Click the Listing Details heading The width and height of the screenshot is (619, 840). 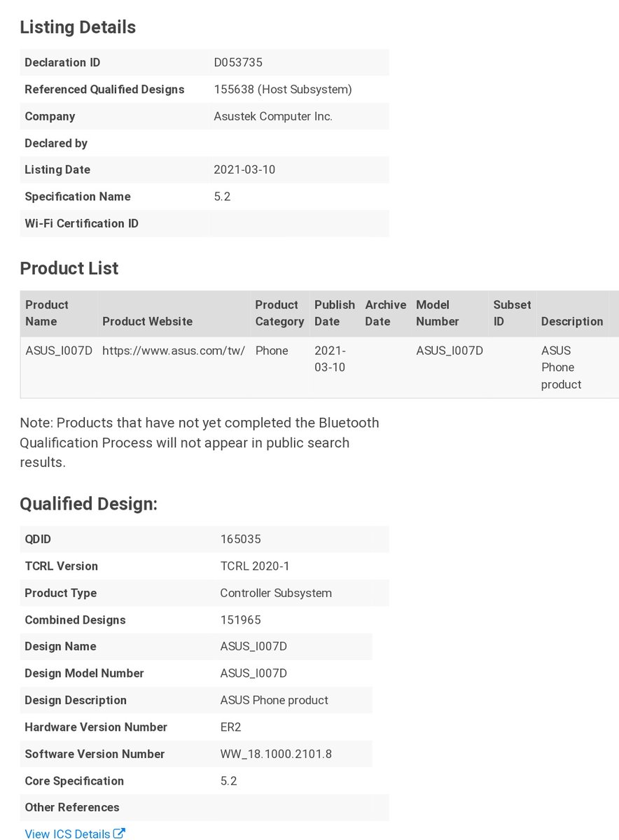tap(78, 27)
